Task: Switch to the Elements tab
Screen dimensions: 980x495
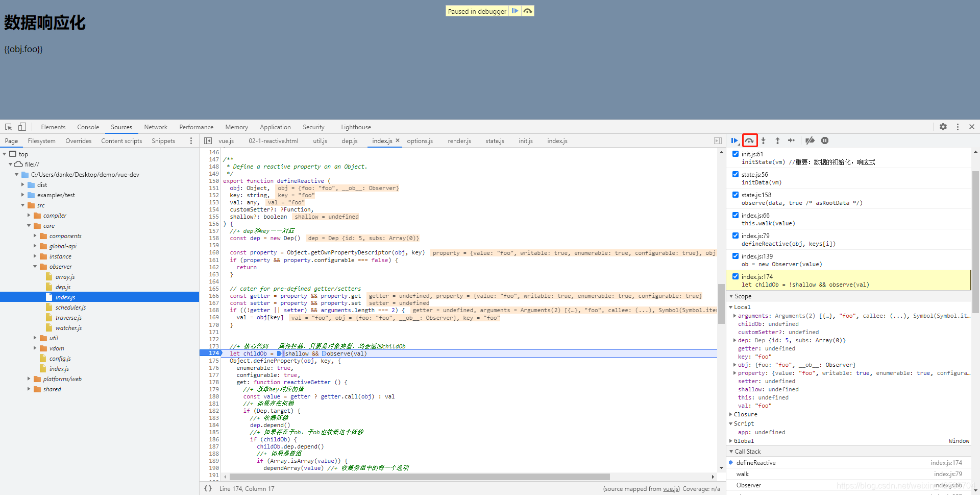Action: coord(53,127)
